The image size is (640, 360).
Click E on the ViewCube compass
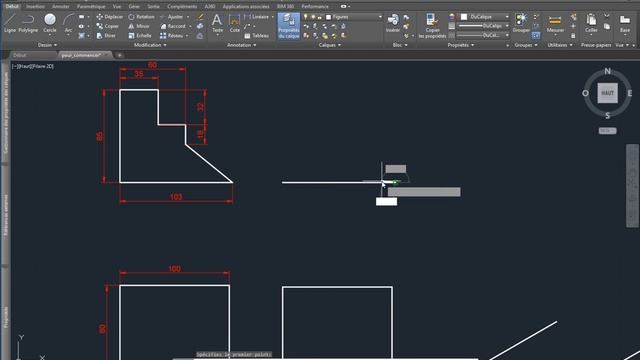click(630, 93)
